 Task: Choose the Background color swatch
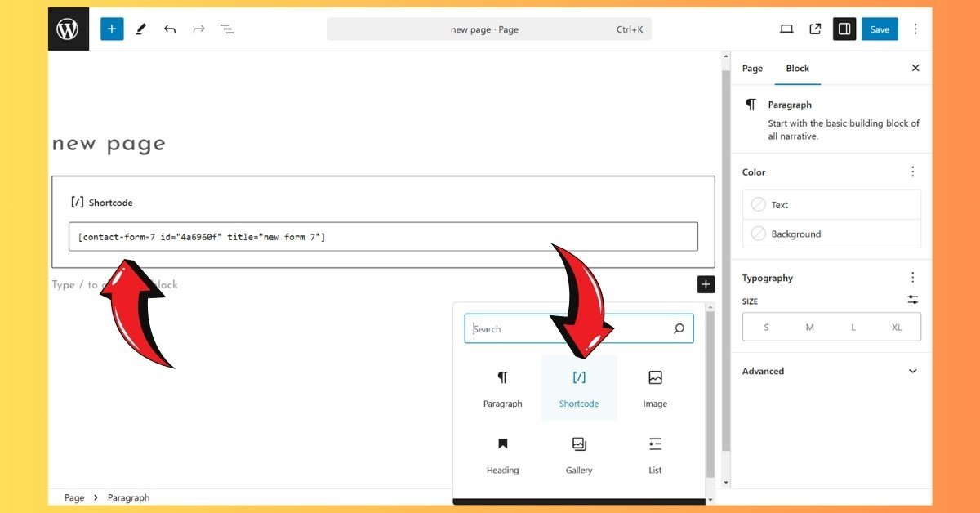point(831,234)
